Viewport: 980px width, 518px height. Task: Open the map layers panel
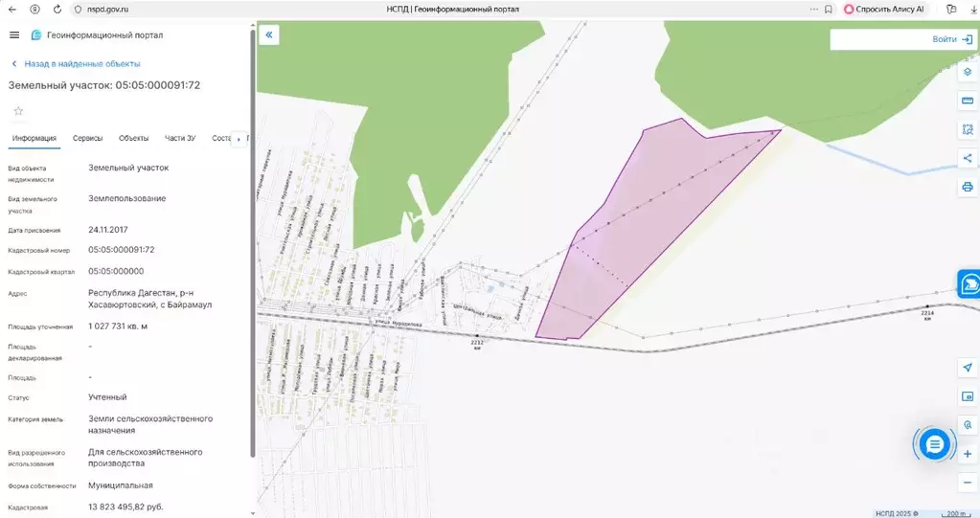pyautogui.click(x=967, y=72)
